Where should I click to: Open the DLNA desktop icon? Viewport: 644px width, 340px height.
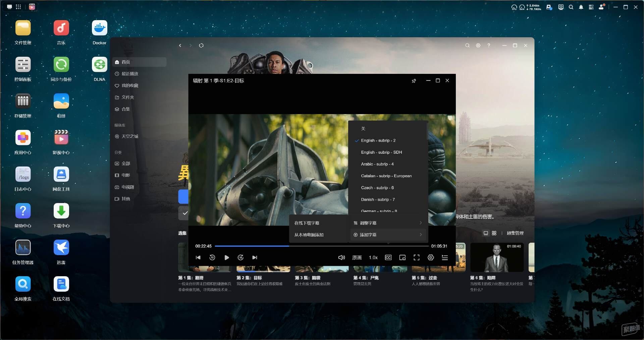click(x=99, y=65)
